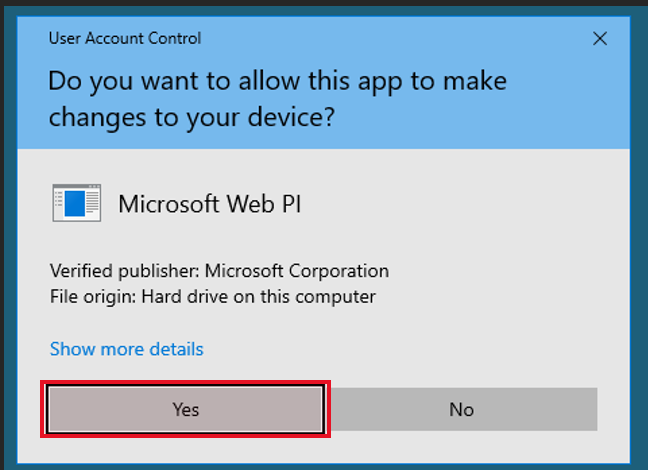648x470 pixels.
Task: Click the blue window graphic inside app icon
Action: pyautogui.click(x=75, y=203)
